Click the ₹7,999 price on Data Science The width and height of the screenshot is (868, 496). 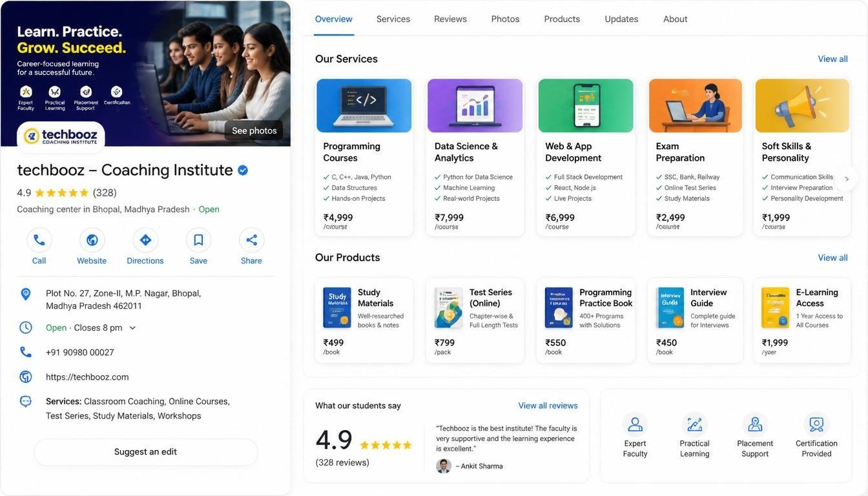(449, 218)
